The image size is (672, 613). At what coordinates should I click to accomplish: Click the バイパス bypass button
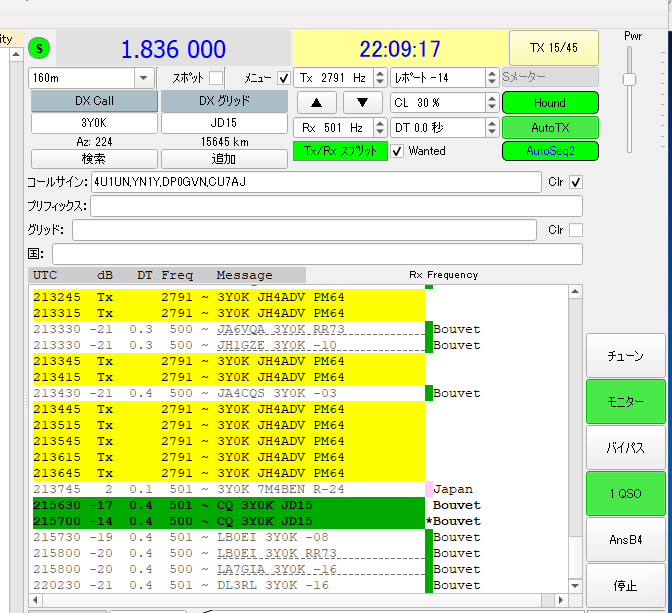point(626,448)
